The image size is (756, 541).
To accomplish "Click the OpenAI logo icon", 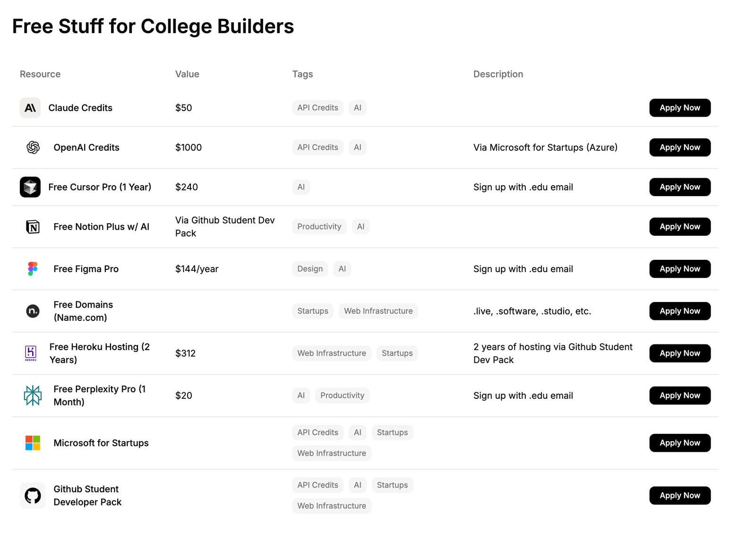I will click(33, 147).
